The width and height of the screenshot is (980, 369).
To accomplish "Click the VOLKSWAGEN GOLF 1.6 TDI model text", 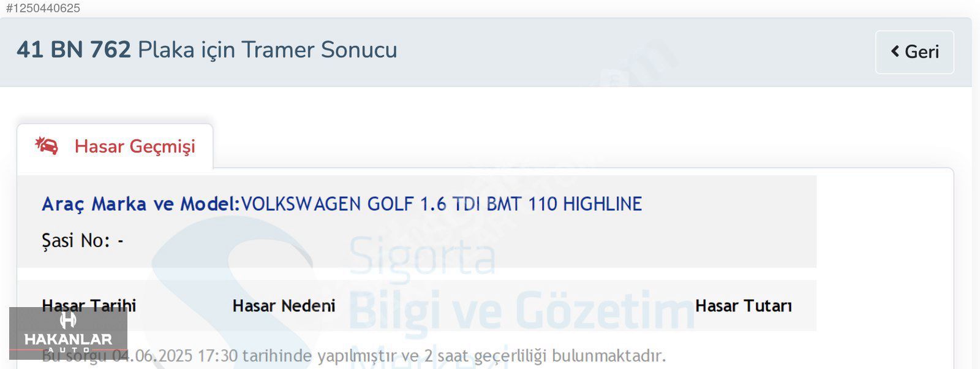I will coord(442,204).
